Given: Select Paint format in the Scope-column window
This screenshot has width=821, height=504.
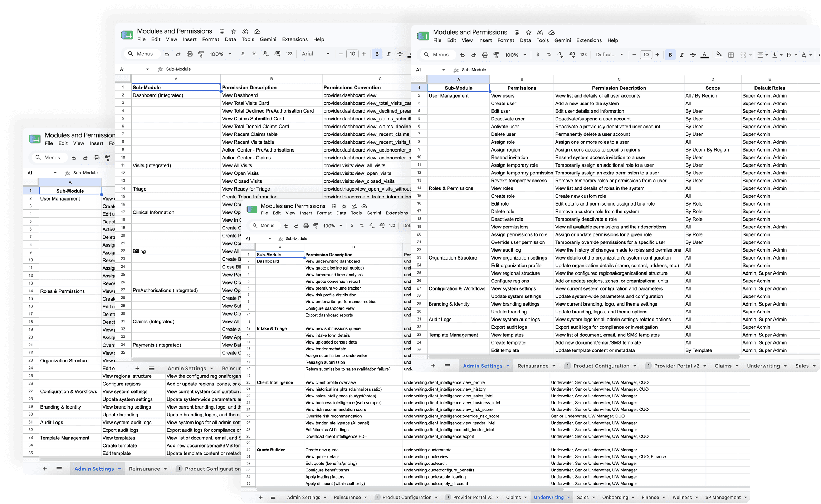Looking at the screenshot, I should [x=496, y=55].
